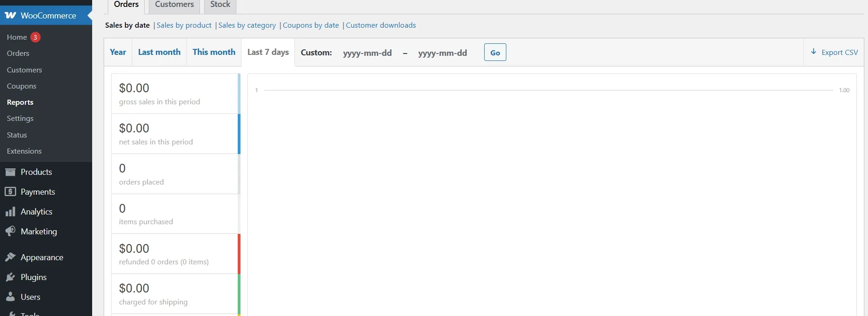This screenshot has height=316, width=868.
Task: Open Sales by category report
Action: 247,25
